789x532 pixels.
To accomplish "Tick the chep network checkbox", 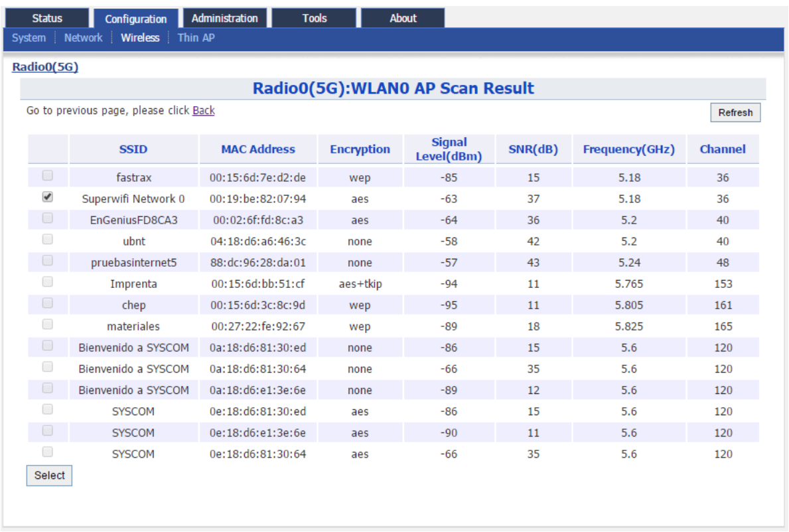I will click(x=47, y=303).
